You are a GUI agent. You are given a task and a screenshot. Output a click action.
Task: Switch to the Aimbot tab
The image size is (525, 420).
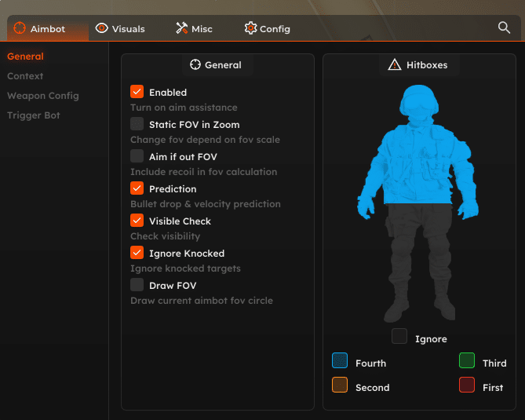point(48,29)
